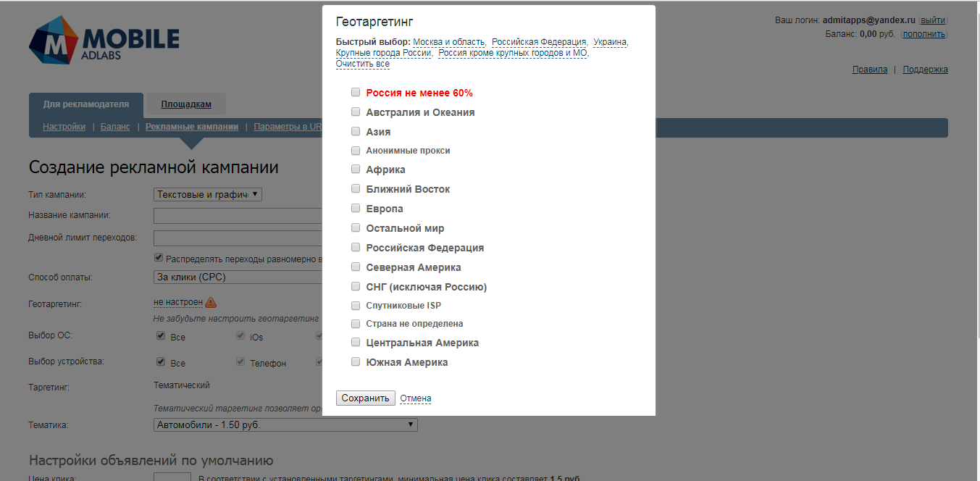Click the geotargeting warning triangle icon
980x481 pixels.
[x=211, y=303]
